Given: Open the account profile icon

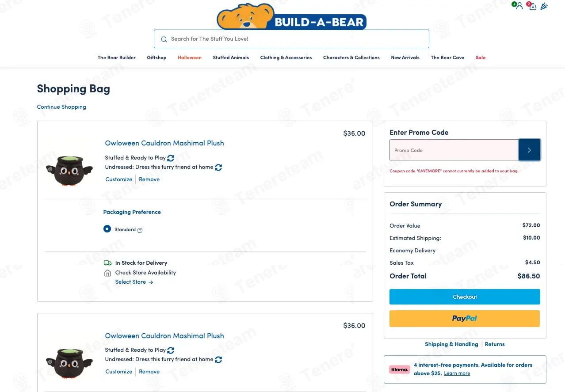Looking at the screenshot, I should [x=519, y=6].
